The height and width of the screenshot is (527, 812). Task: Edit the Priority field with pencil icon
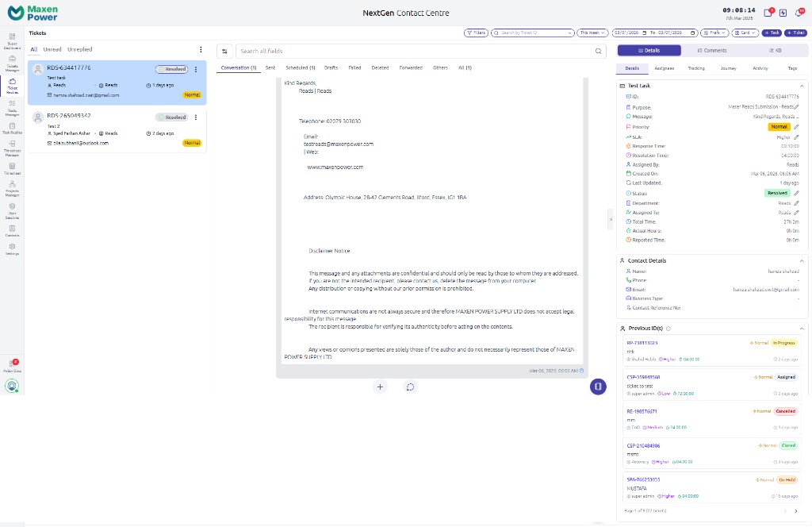point(796,127)
